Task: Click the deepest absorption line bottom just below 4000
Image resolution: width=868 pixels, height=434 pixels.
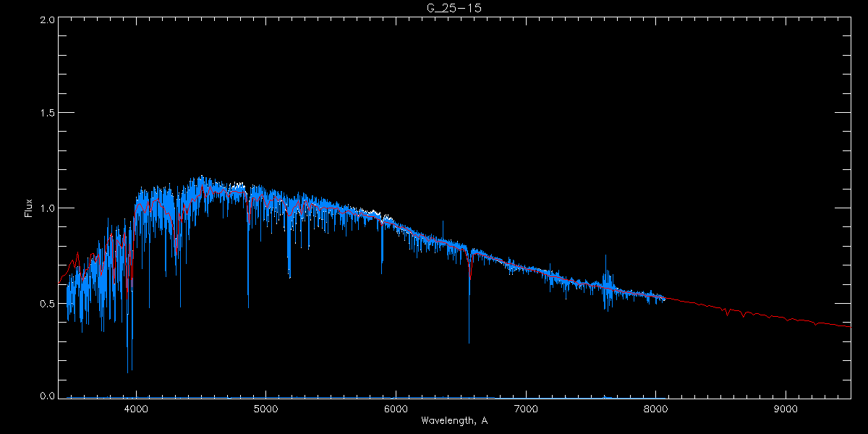Action: [128, 372]
